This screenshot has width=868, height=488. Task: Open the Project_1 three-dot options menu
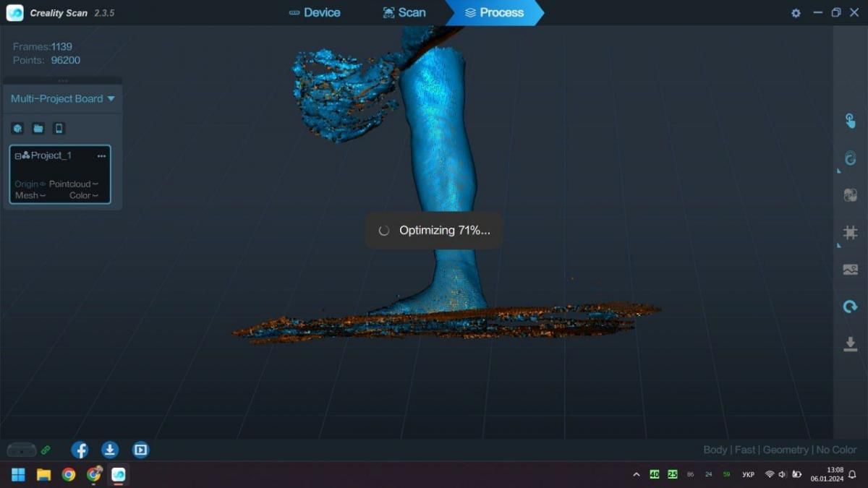[101, 156]
